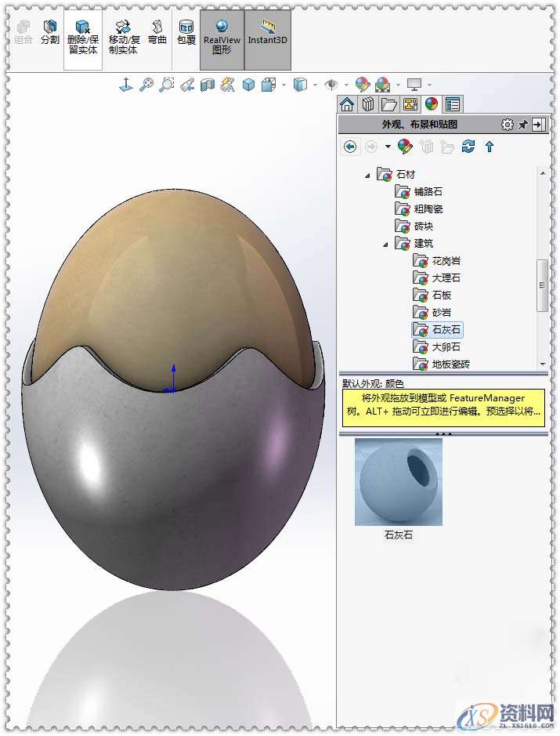Click the pane splitter handle above the thumbnail

tap(443, 434)
